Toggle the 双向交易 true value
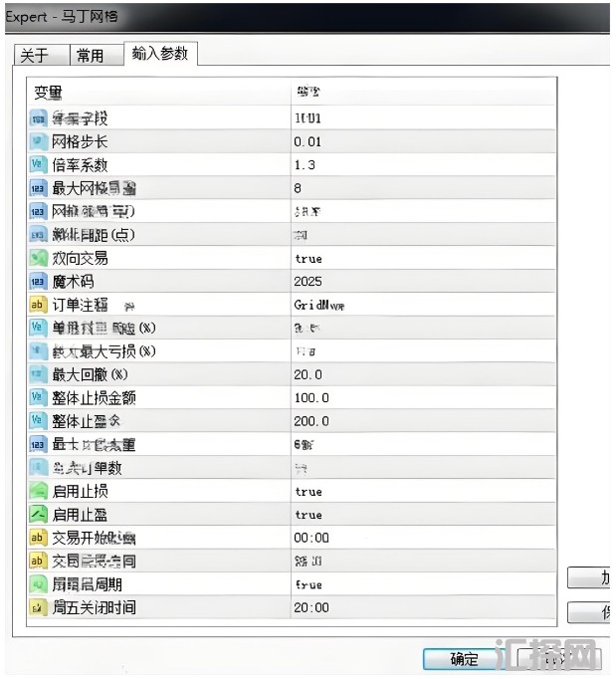Viewport: 616px width, 679px height. point(308,258)
